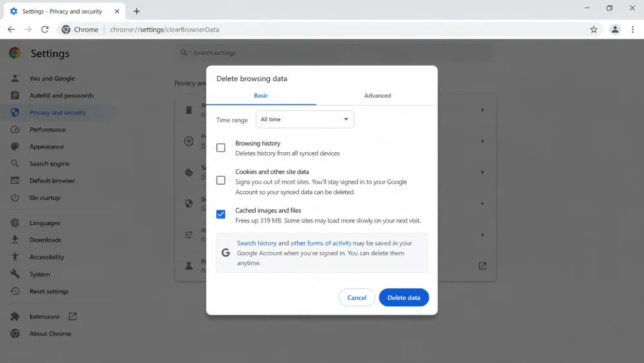Click the On startup power icon
Image resolution: width=644 pixels, height=363 pixels.
click(x=15, y=198)
